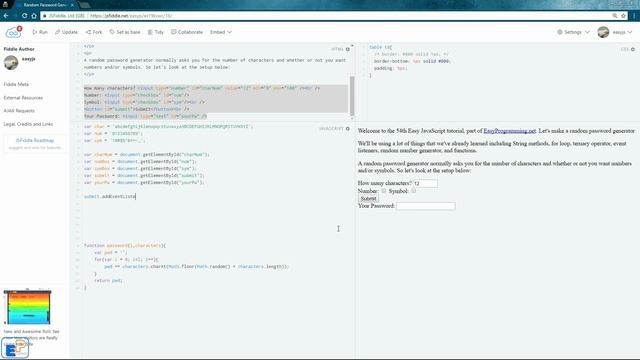The width and height of the screenshot is (640, 360).
Task: Open External Resources in the sidebar
Action: (x=23, y=98)
